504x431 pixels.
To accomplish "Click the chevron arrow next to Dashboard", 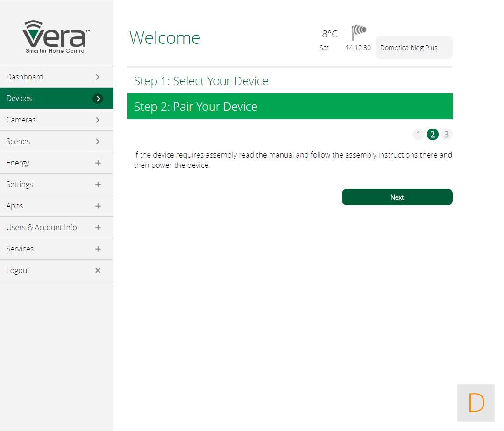I will click(x=98, y=77).
